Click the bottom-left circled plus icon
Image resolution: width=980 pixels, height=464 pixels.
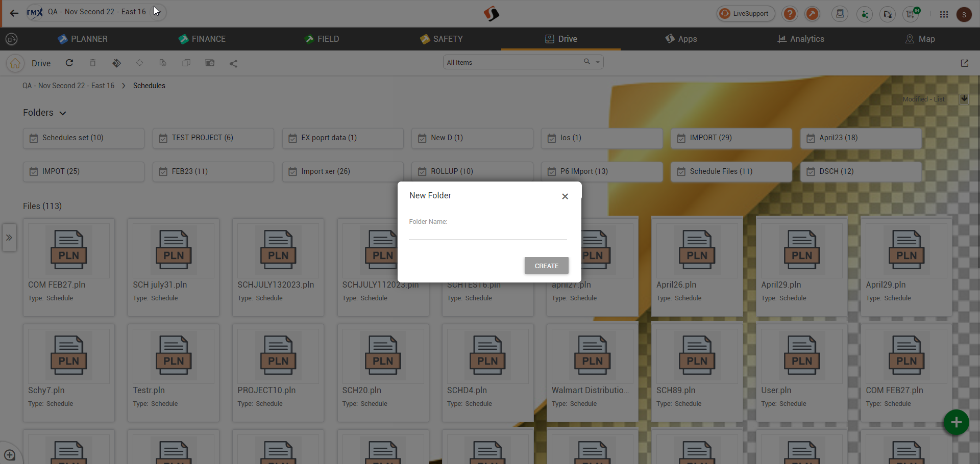(9, 455)
